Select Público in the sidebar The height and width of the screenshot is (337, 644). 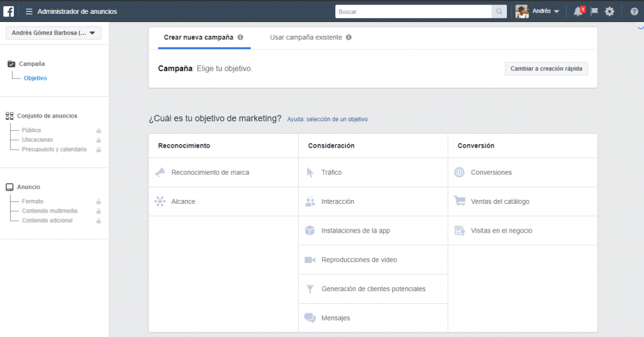coord(31,130)
